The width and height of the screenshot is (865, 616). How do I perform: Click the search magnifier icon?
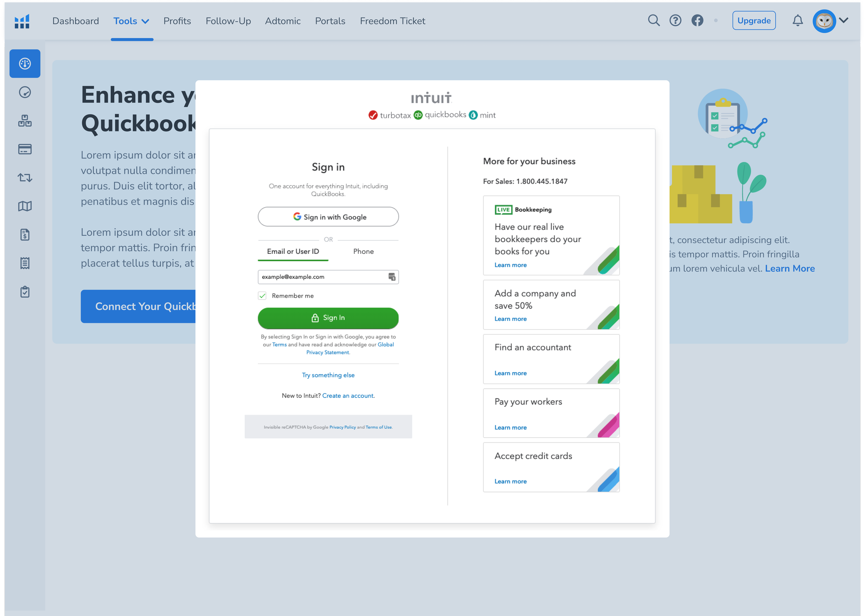pyautogui.click(x=653, y=20)
